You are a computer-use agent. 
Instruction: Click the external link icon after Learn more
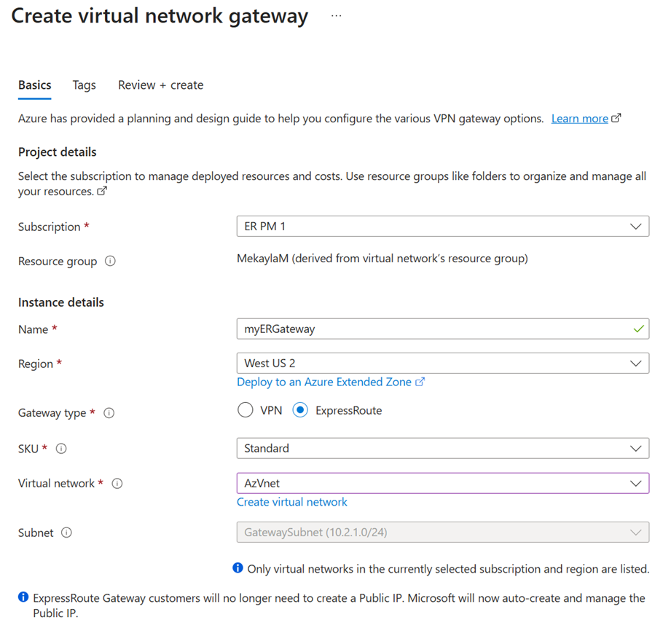(615, 117)
